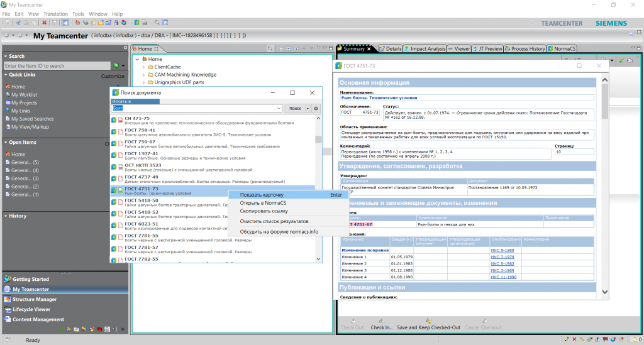
Task: Click Изменение поправка link in changes table
Action: pos(365,250)
